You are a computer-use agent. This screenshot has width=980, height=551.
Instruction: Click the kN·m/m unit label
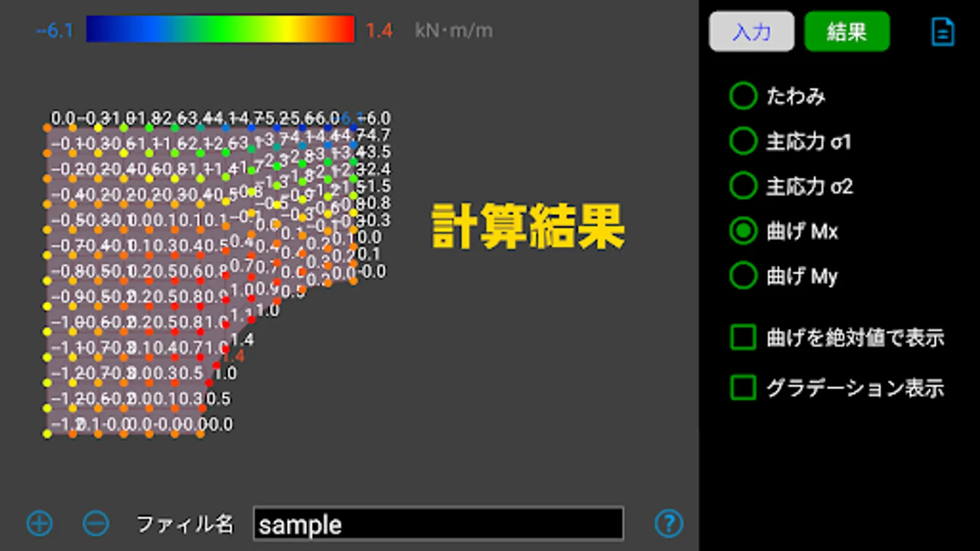454,30
